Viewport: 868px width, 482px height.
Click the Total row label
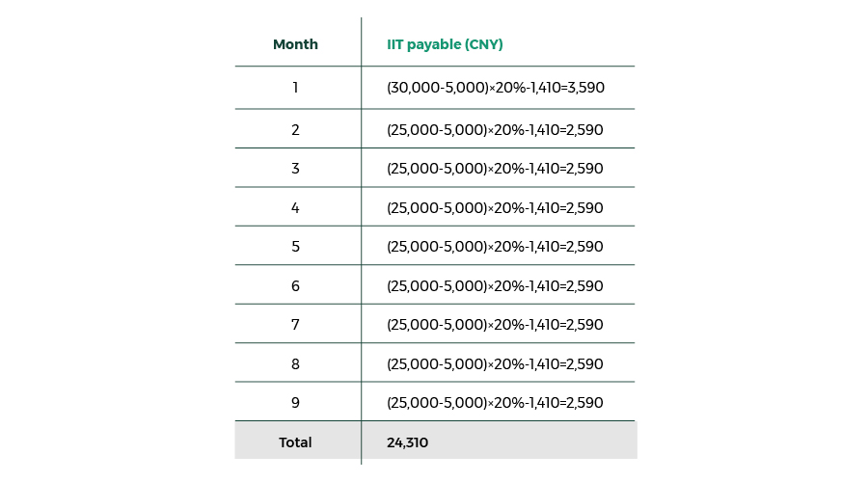click(295, 442)
